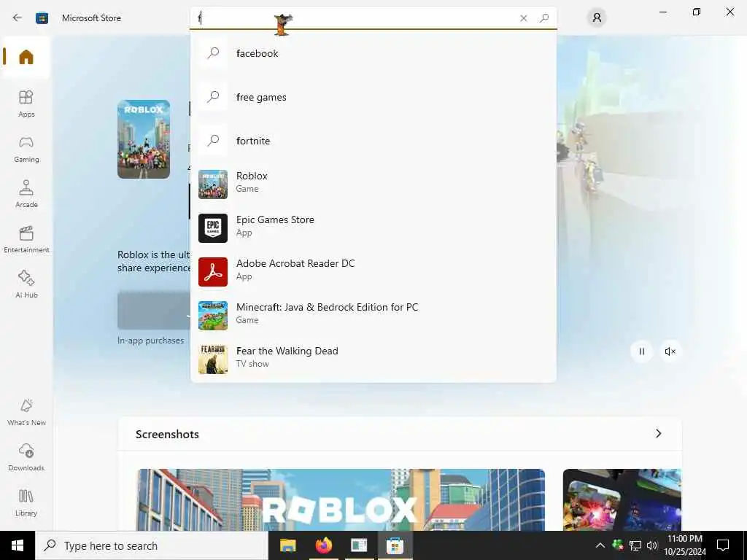Screen dimensions: 747x560
Task: Open the volume control in tray
Action: [x=651, y=545]
